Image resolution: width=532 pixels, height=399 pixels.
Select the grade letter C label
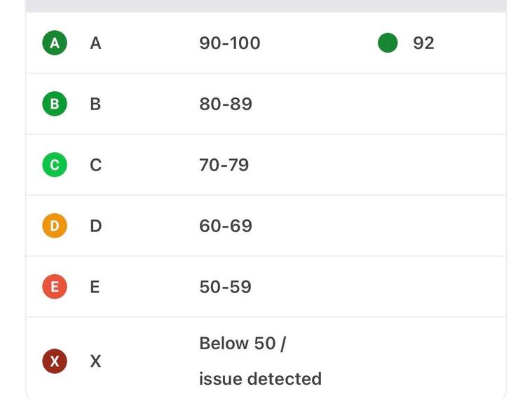[95, 165]
